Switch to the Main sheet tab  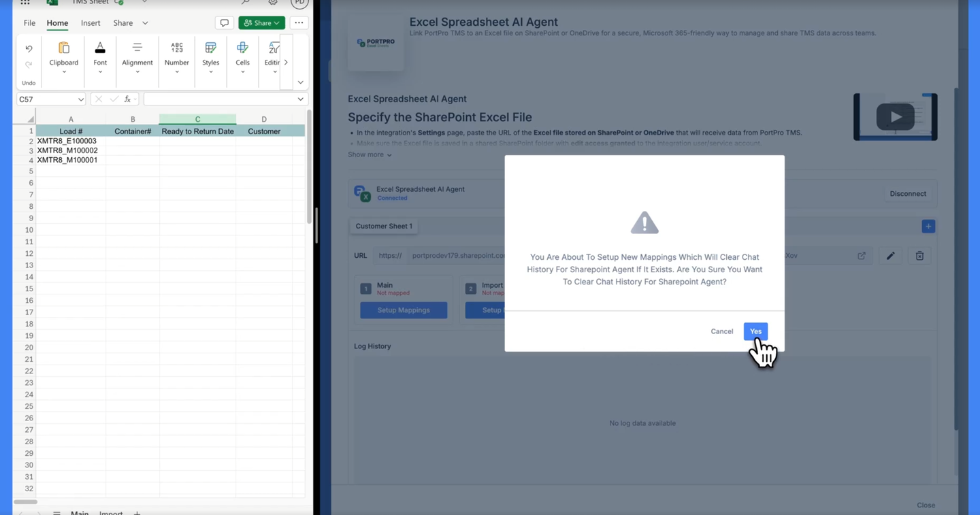click(x=80, y=512)
